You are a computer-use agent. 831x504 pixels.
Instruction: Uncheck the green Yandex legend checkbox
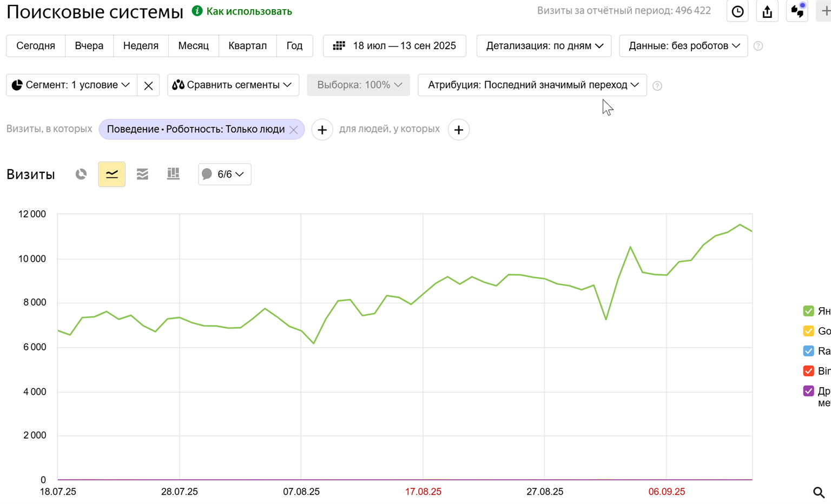[808, 311]
